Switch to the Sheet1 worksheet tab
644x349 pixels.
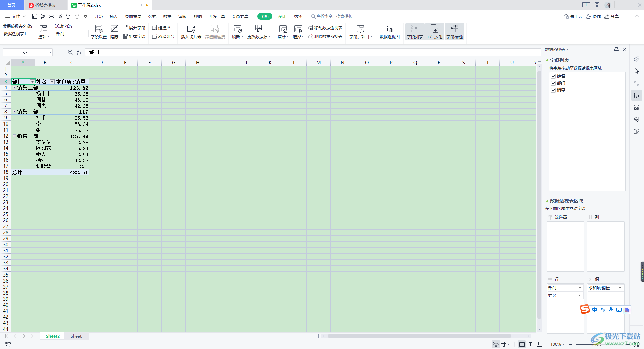click(x=77, y=336)
